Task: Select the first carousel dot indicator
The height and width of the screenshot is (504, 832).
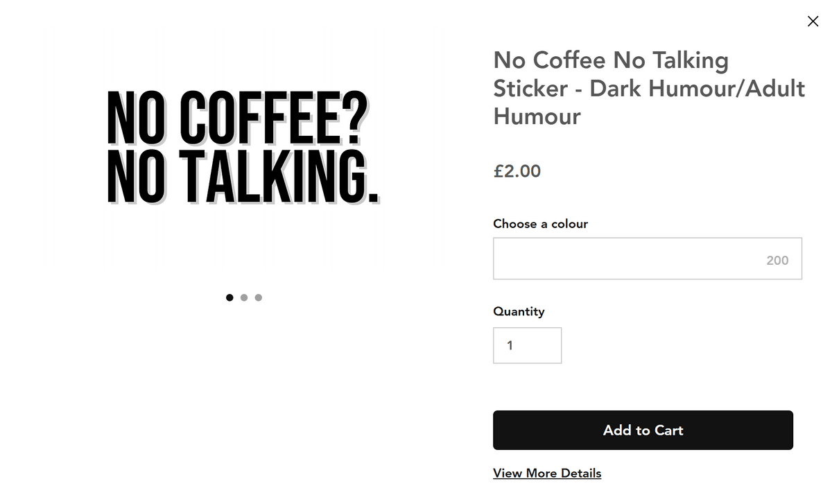Action: click(x=229, y=297)
